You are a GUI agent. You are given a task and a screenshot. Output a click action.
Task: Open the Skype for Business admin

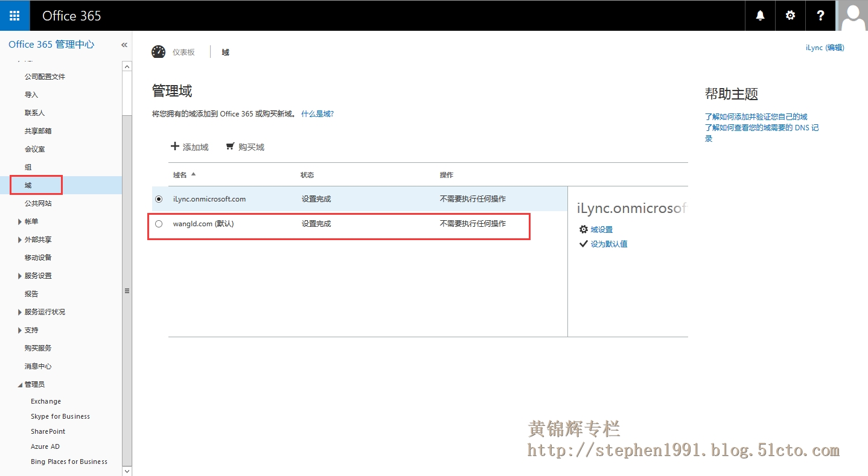click(60, 416)
